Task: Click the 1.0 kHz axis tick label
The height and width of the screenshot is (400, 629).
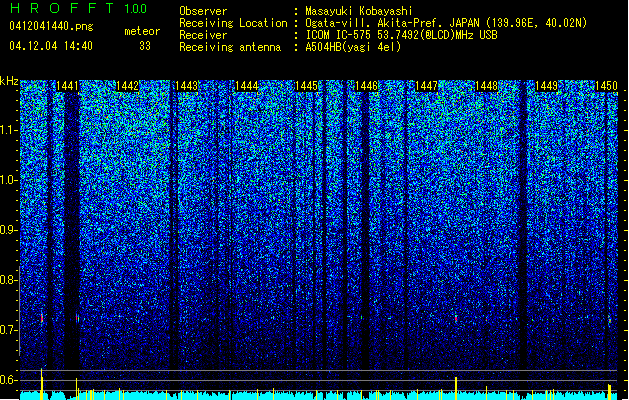Action: (x=9, y=180)
